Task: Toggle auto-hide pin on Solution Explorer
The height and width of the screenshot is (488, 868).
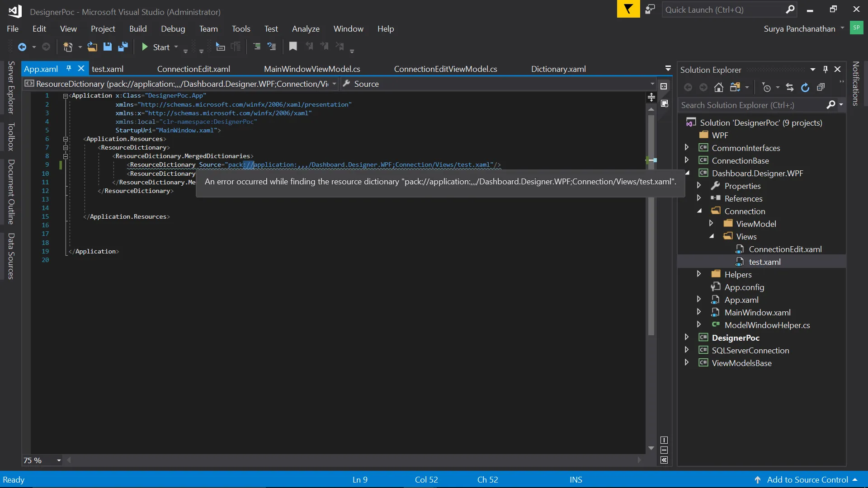Action: pos(825,70)
